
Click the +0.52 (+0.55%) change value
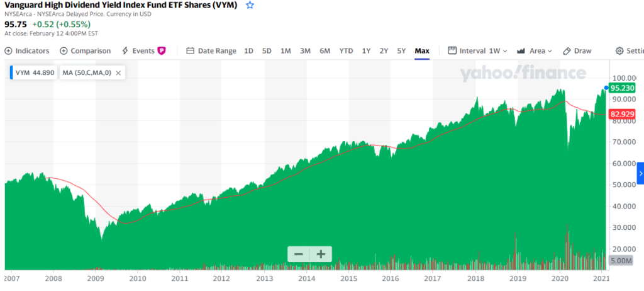(x=62, y=25)
